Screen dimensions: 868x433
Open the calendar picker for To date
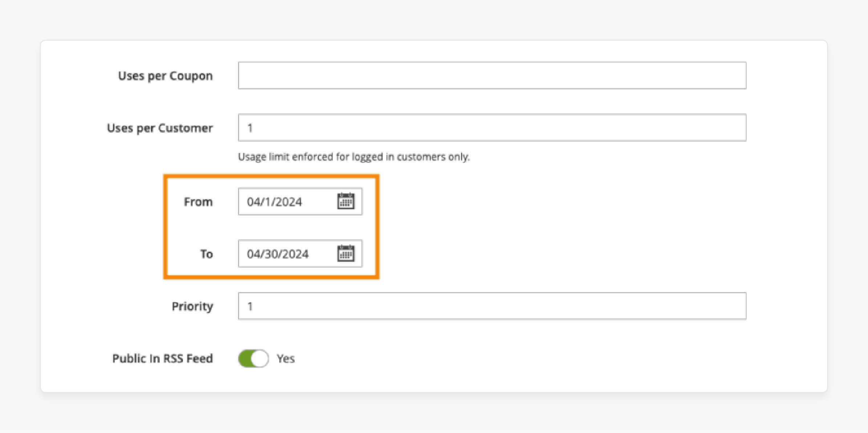point(346,253)
